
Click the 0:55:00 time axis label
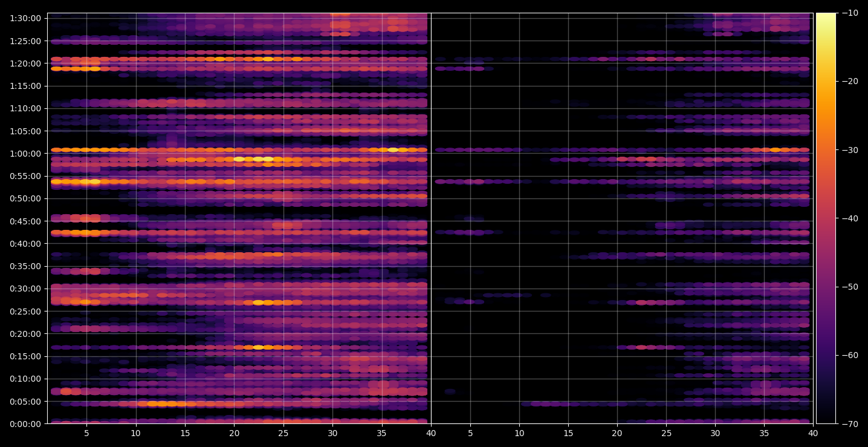tap(25, 176)
